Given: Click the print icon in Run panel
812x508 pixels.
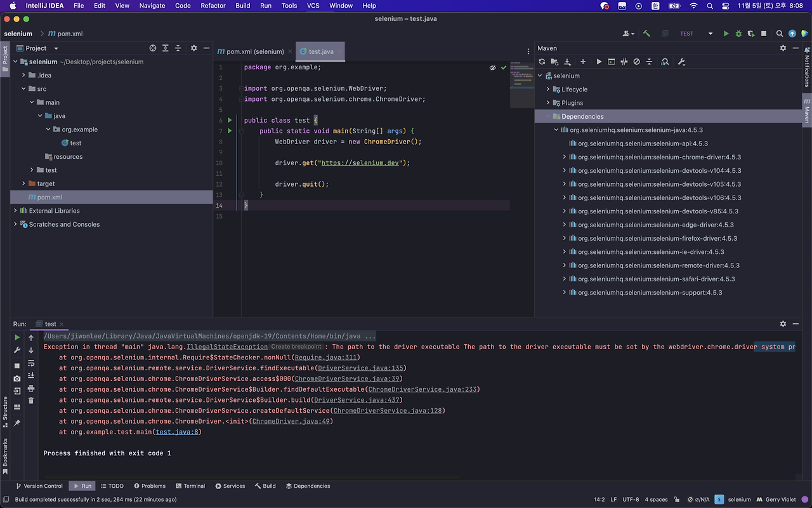Looking at the screenshot, I should pyautogui.click(x=31, y=388).
